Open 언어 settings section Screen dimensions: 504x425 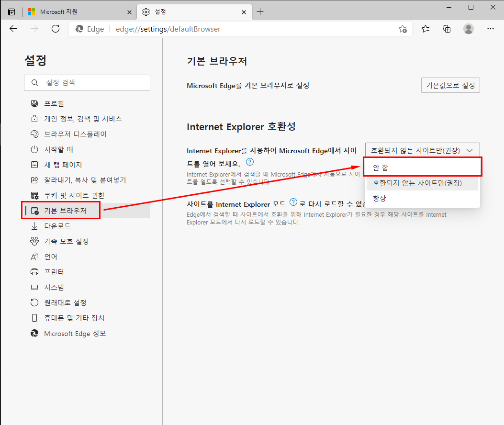(x=87, y=257)
